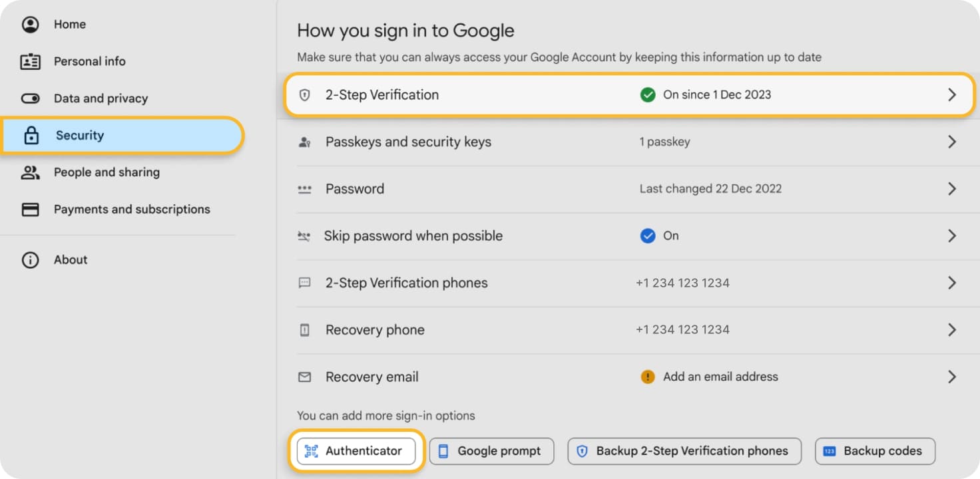Select the Security lock icon

click(x=30, y=135)
